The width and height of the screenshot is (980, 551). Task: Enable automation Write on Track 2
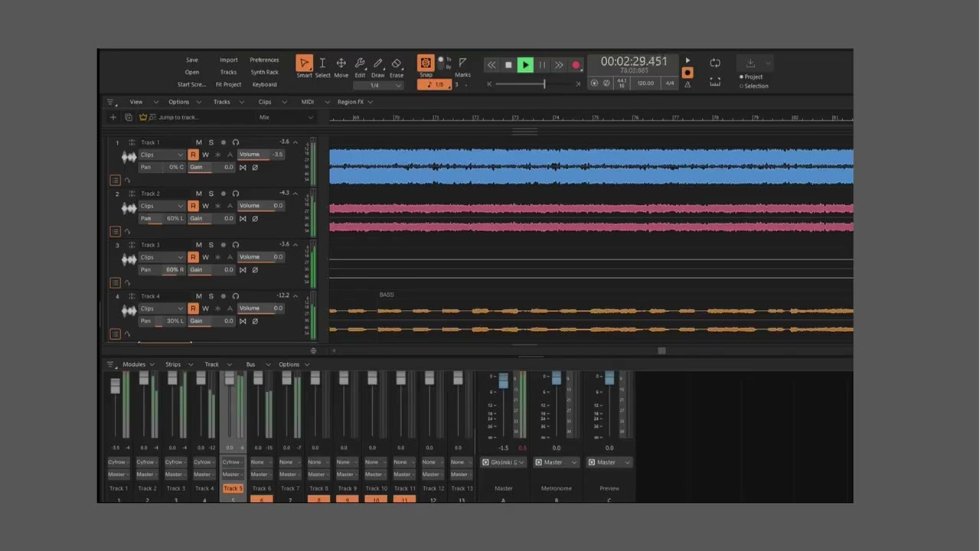click(205, 206)
